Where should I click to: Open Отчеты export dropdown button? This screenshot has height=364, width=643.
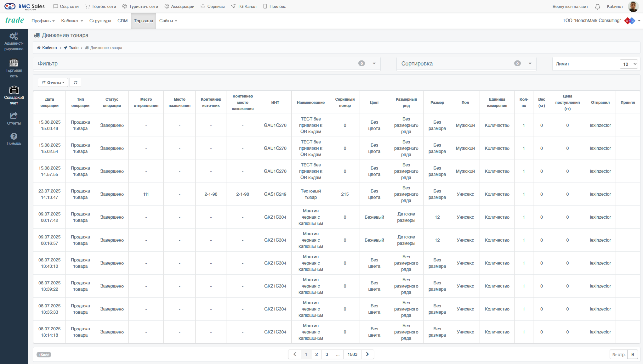(53, 82)
